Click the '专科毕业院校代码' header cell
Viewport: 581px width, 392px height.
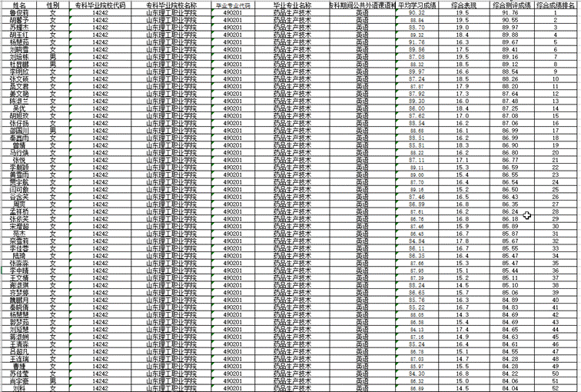[x=100, y=5]
